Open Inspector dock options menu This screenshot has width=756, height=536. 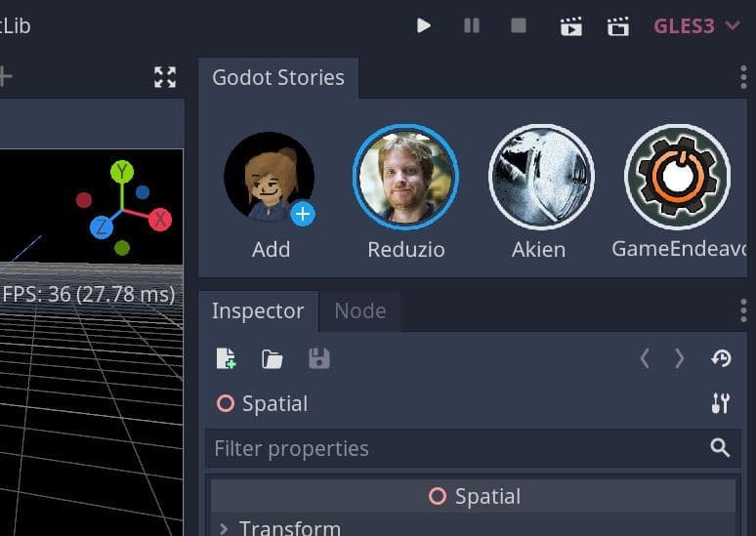[743, 310]
